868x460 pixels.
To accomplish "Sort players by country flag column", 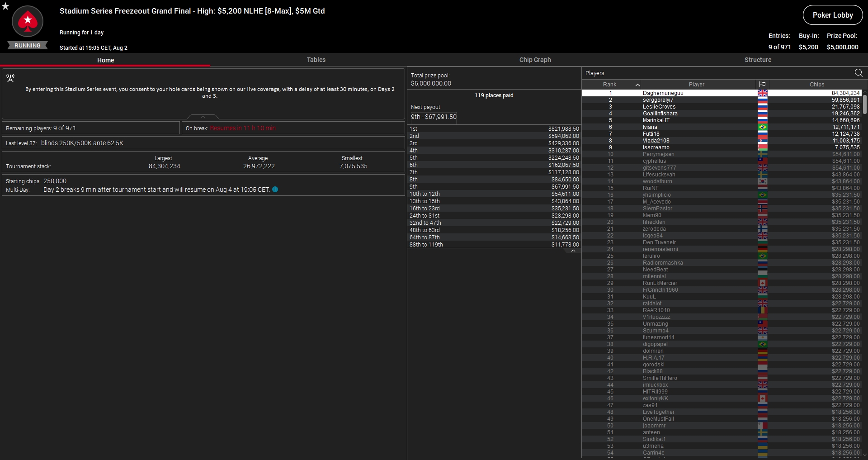I will [x=762, y=85].
